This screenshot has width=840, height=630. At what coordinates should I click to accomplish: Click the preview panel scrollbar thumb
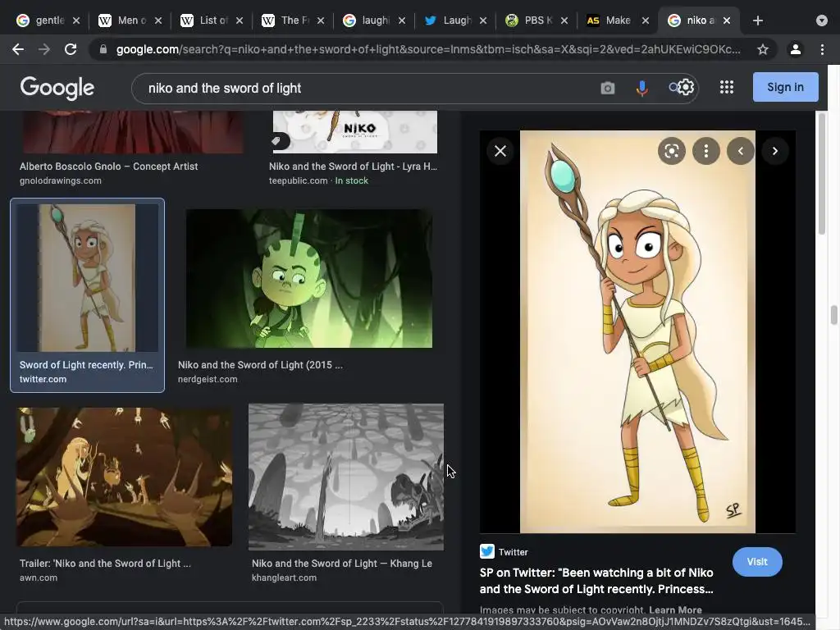coord(822,174)
